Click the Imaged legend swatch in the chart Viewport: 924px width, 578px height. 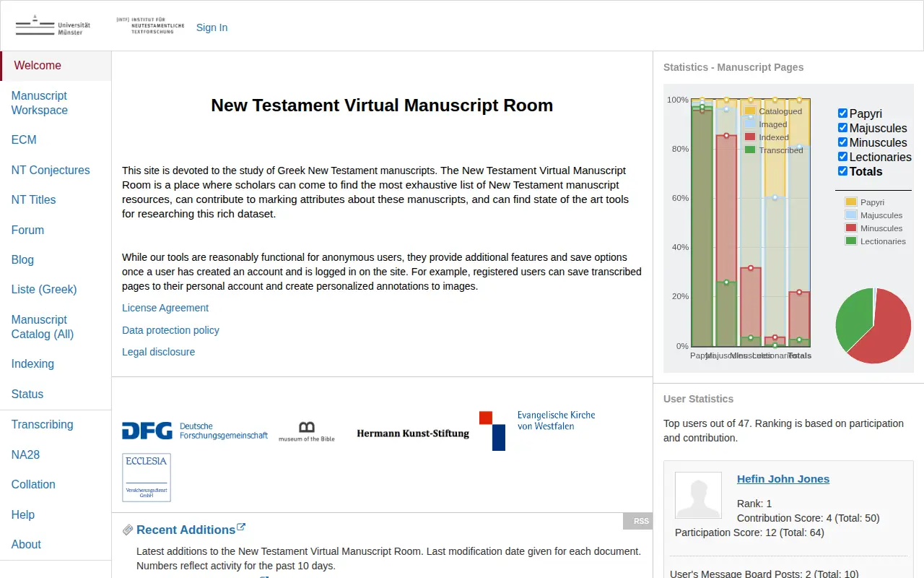pyautogui.click(x=750, y=124)
